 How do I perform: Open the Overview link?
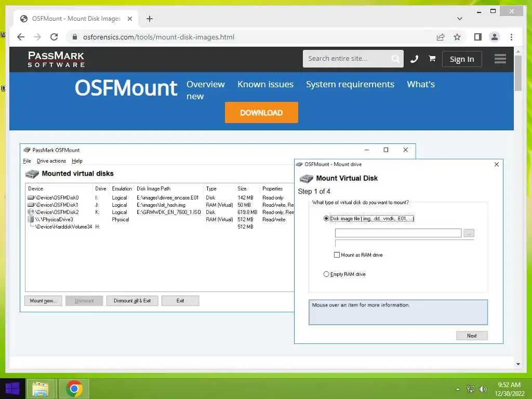pos(206,84)
